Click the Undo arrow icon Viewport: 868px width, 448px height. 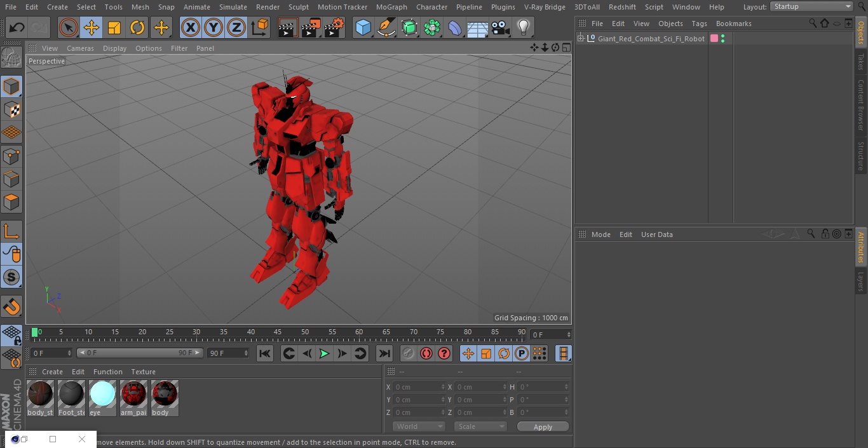pyautogui.click(x=17, y=27)
